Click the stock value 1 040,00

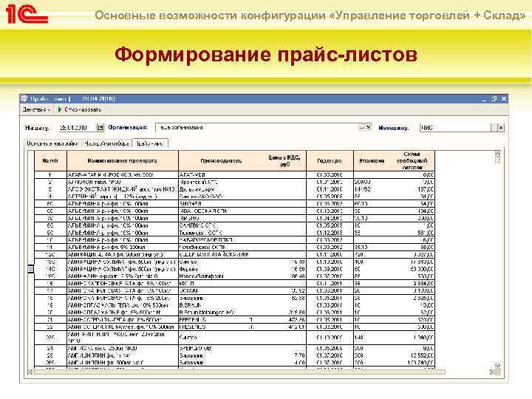coord(423,338)
